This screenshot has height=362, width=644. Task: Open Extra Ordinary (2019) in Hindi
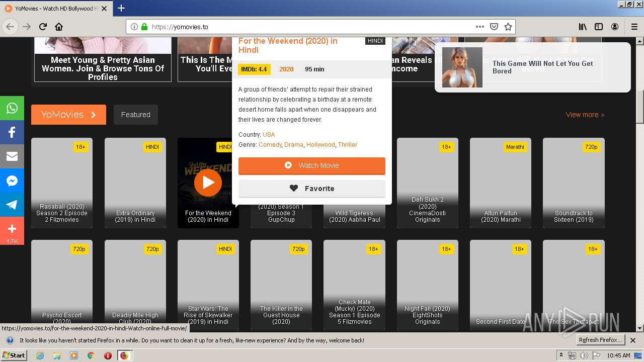[135, 183]
